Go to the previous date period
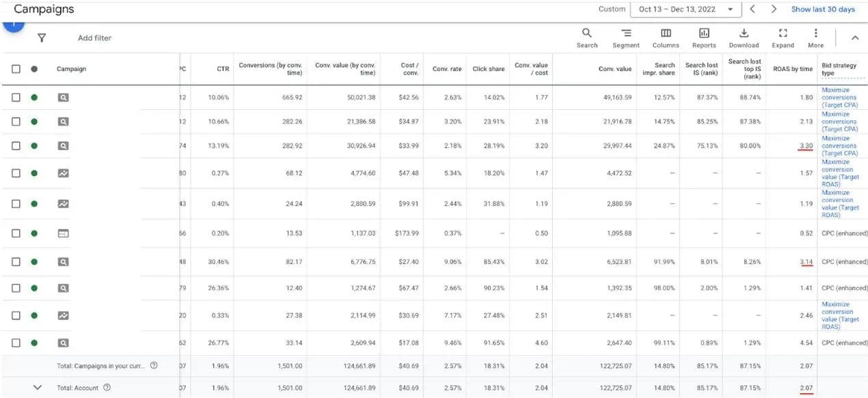Screen dimensions: 868x398 click(x=752, y=10)
